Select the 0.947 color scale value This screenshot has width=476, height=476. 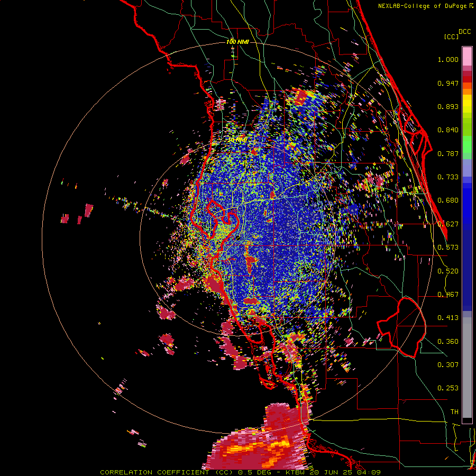pyautogui.click(x=448, y=83)
